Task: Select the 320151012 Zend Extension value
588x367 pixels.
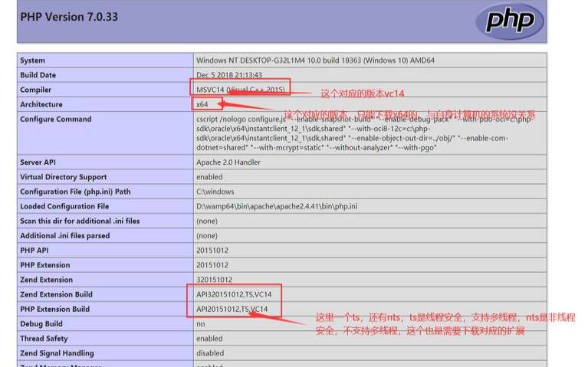Action: 214,280
